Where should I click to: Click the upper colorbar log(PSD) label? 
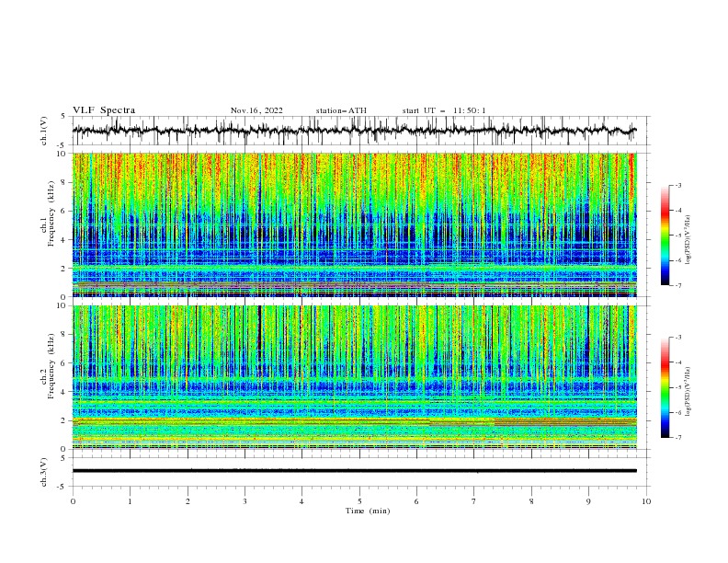point(689,240)
